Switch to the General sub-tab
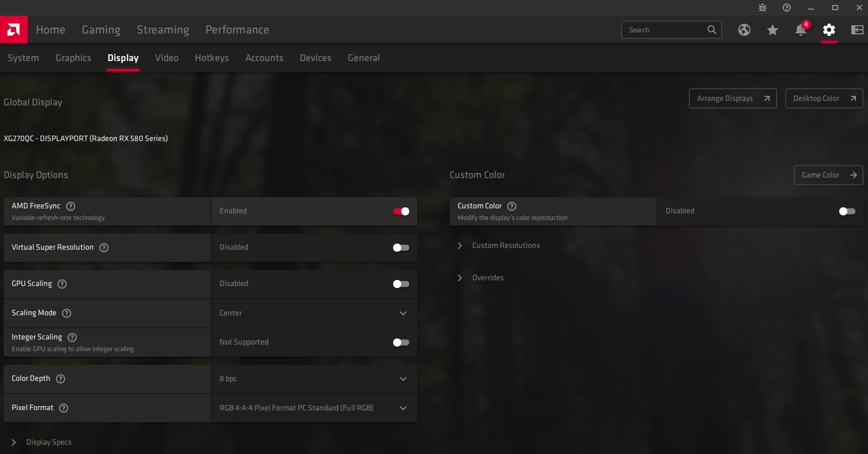 (363, 58)
